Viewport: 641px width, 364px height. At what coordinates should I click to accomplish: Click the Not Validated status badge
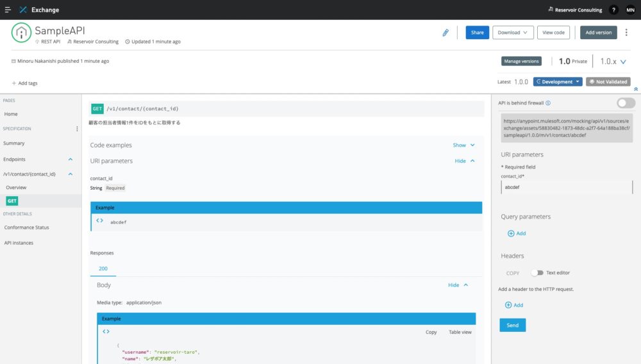(608, 81)
